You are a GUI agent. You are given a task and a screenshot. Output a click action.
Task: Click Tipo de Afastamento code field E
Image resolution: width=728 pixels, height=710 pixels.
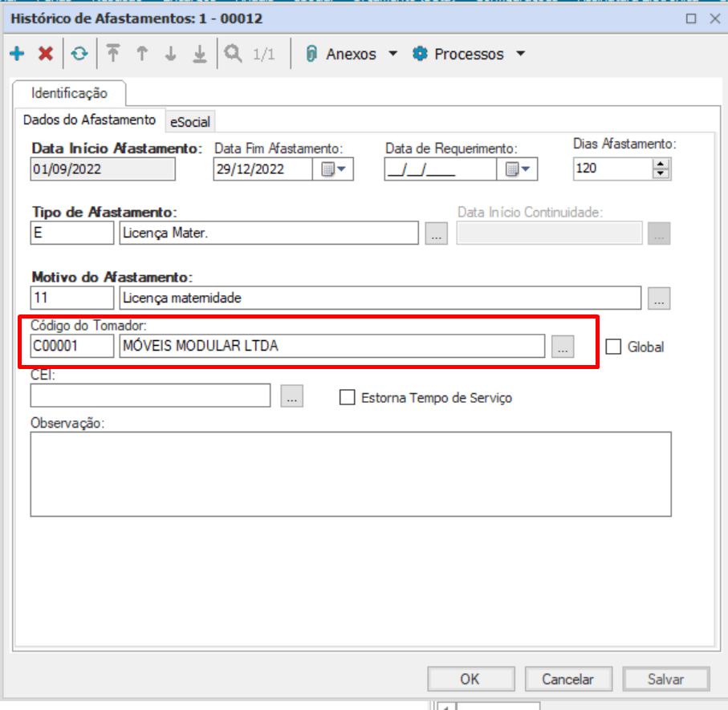[x=72, y=233]
